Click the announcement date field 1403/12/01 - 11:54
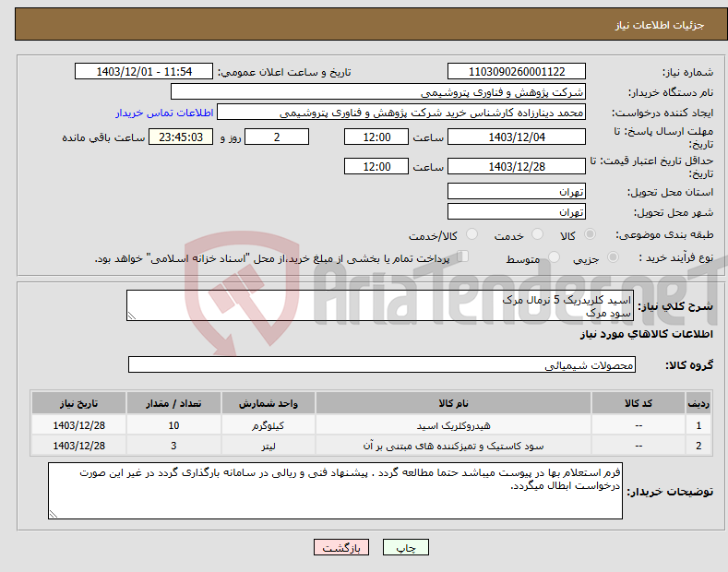728x572 pixels. (144, 72)
